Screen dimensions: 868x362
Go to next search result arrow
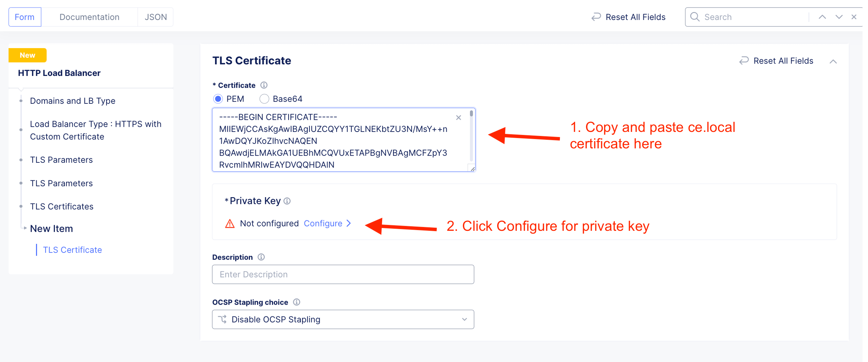pyautogui.click(x=839, y=17)
